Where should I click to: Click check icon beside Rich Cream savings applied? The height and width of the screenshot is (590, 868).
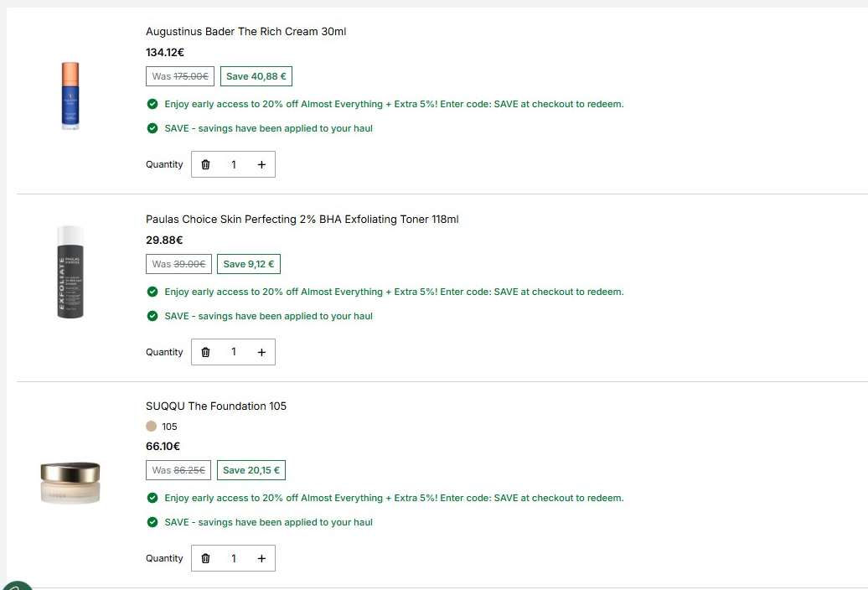coord(152,128)
